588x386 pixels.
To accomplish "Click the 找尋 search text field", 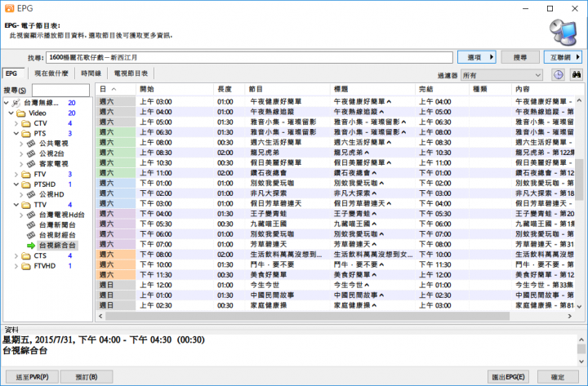I will click(249, 57).
